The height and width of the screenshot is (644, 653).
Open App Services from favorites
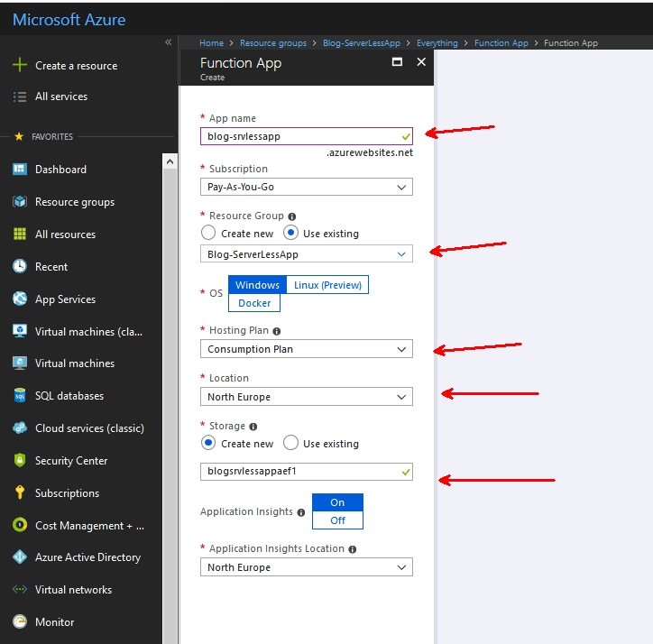click(65, 299)
